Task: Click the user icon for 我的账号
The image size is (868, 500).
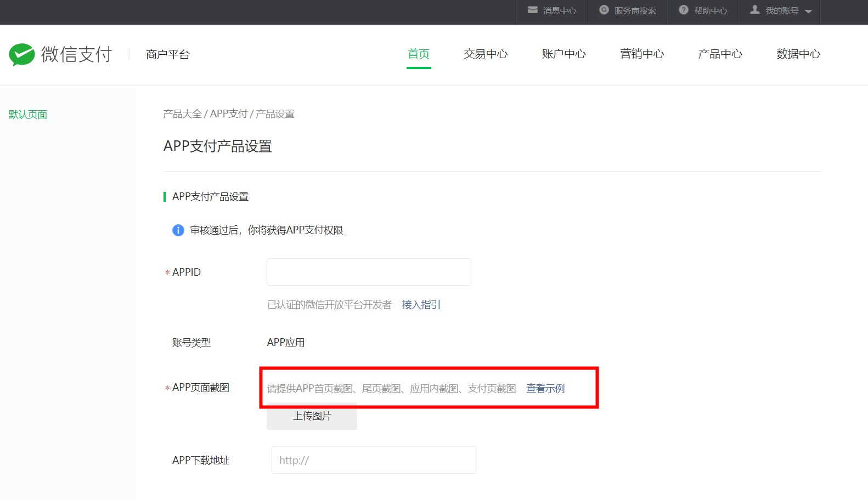Action: [755, 10]
